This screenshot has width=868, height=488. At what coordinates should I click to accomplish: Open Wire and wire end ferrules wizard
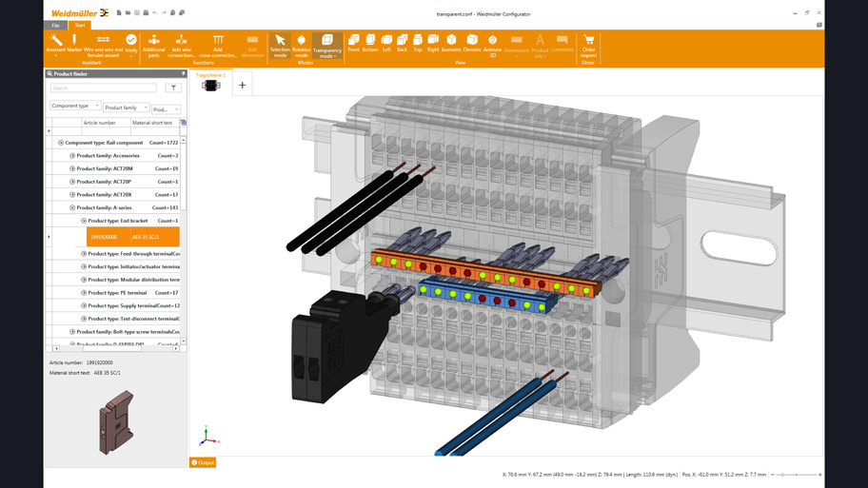pos(103,44)
